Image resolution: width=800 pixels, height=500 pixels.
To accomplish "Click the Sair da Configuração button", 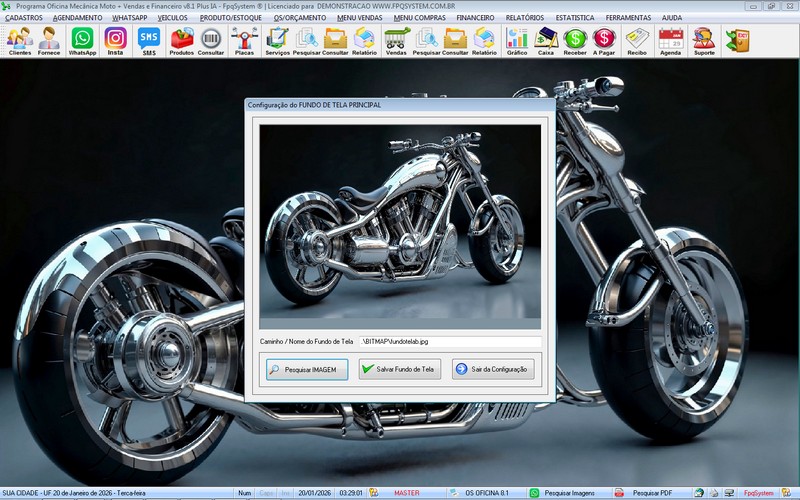I will tap(493, 369).
